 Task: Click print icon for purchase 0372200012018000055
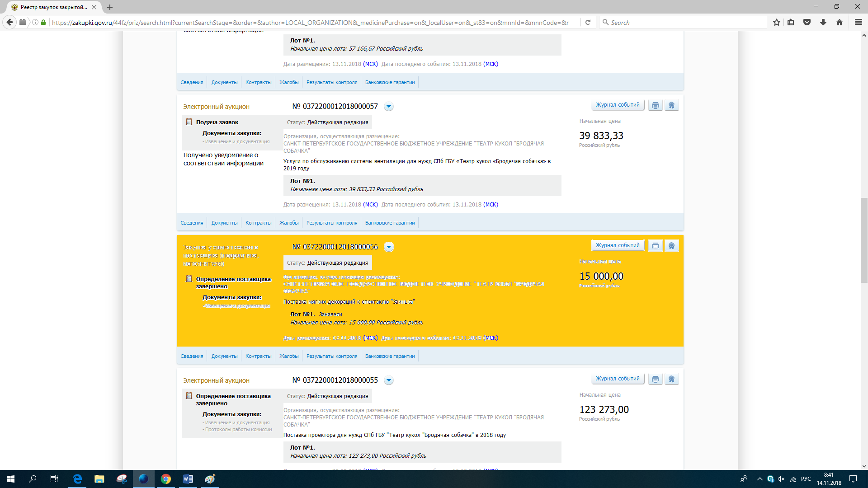[x=655, y=379]
